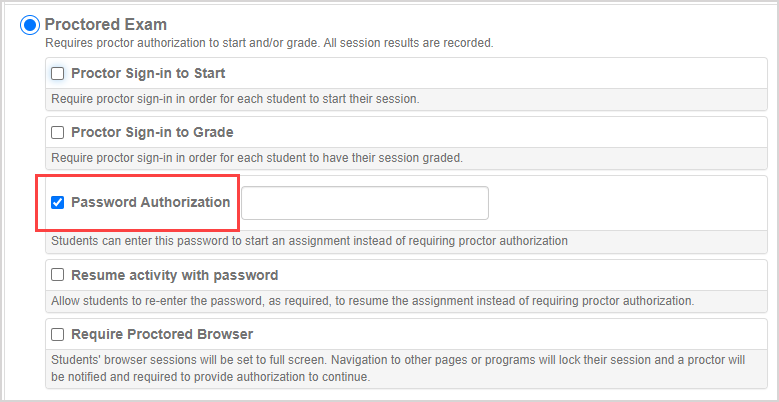779x402 pixels.
Task: Click the 'Proctor Sign-in to Start' label text
Action: point(148,73)
